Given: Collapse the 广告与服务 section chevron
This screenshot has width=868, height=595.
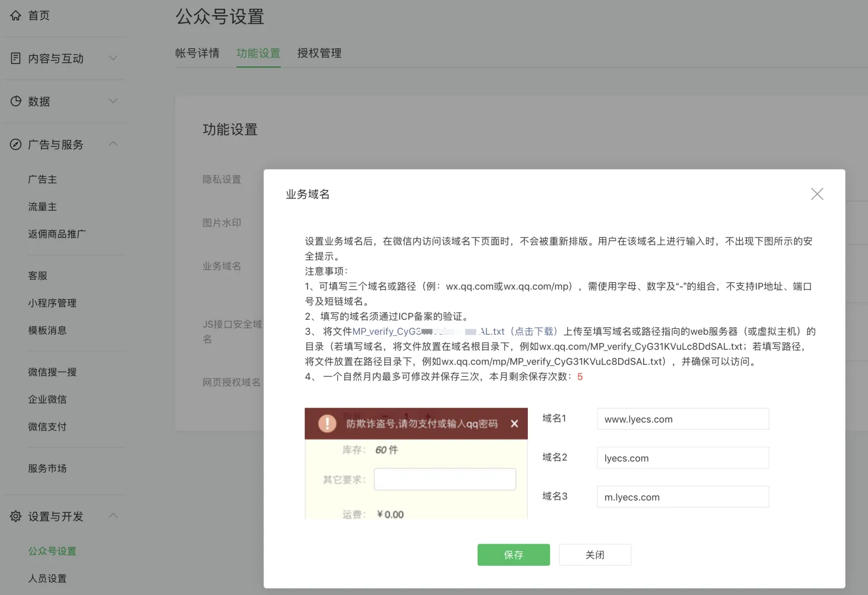Looking at the screenshot, I should 113,144.
